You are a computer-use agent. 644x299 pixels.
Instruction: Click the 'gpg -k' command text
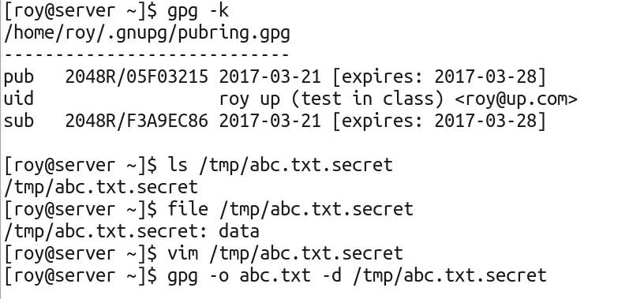pyautogui.click(x=198, y=12)
